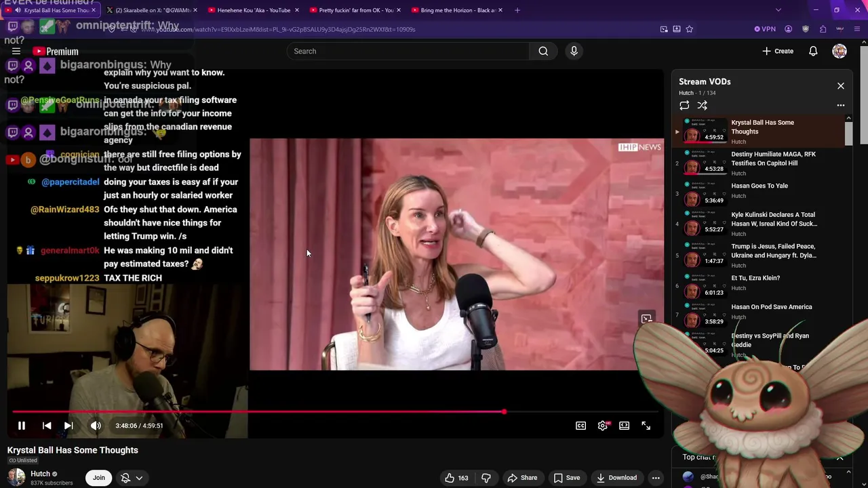Click the 3:48:06 / 4:59:51 time display
Image resolution: width=868 pixels, height=488 pixels.
(x=139, y=426)
